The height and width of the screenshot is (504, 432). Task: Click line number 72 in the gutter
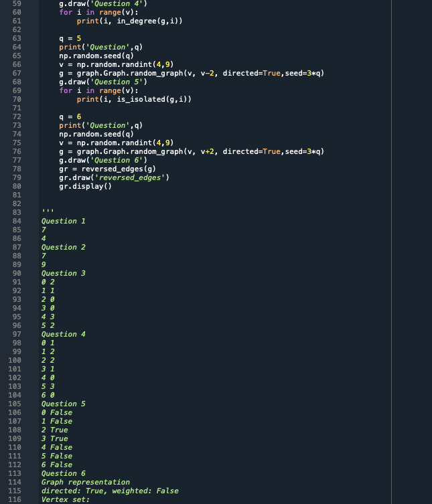point(17,116)
